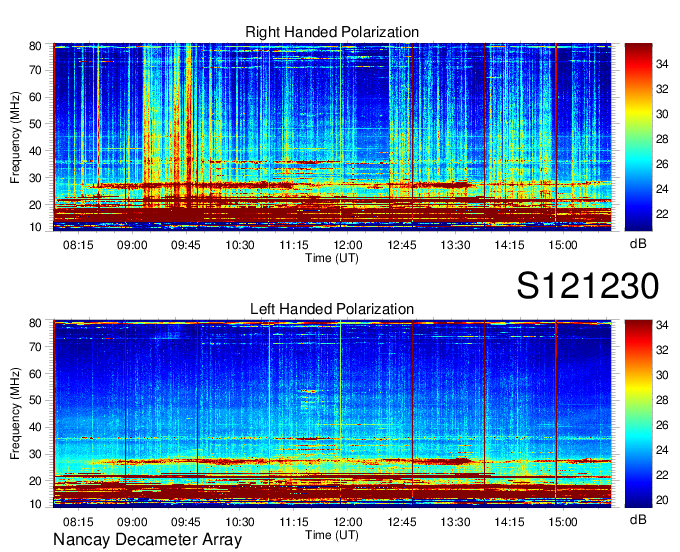Click the 28 dB tick on the left-handed colorbar

coord(662,400)
